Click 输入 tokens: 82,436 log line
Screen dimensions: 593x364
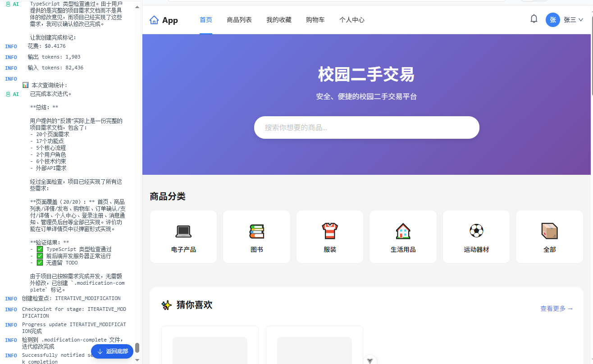[x=55, y=68]
